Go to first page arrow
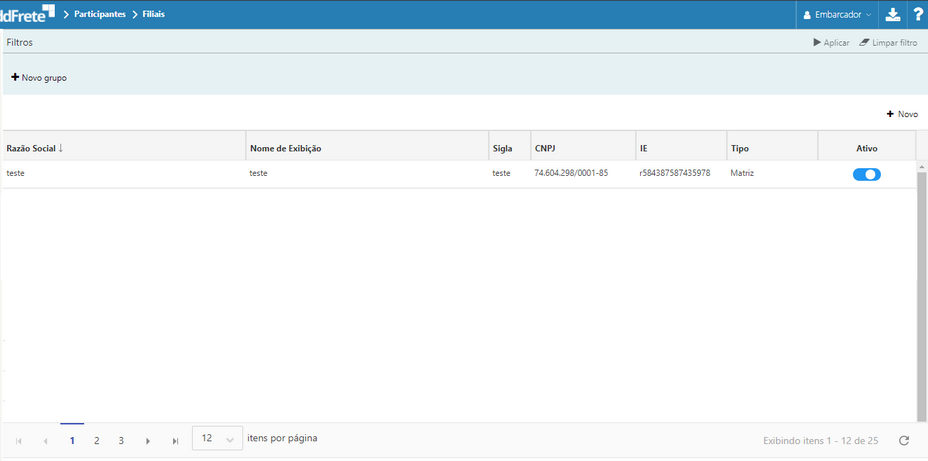 [x=19, y=440]
